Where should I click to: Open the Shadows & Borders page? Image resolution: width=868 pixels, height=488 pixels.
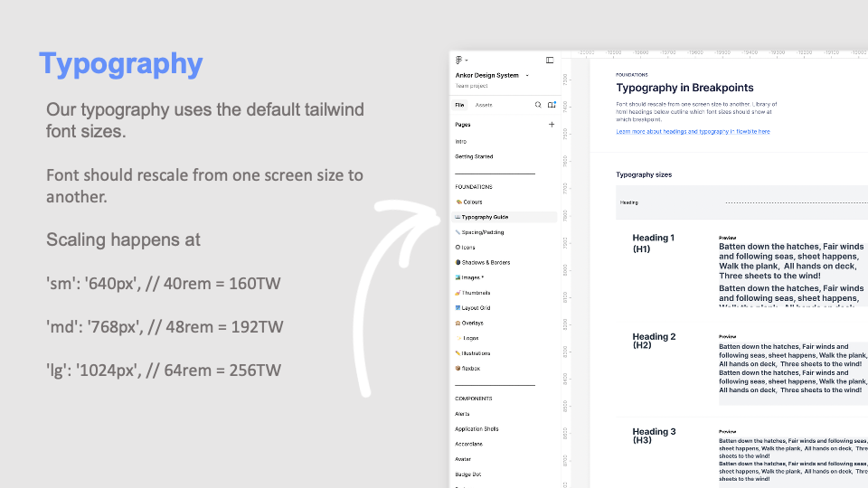point(485,262)
